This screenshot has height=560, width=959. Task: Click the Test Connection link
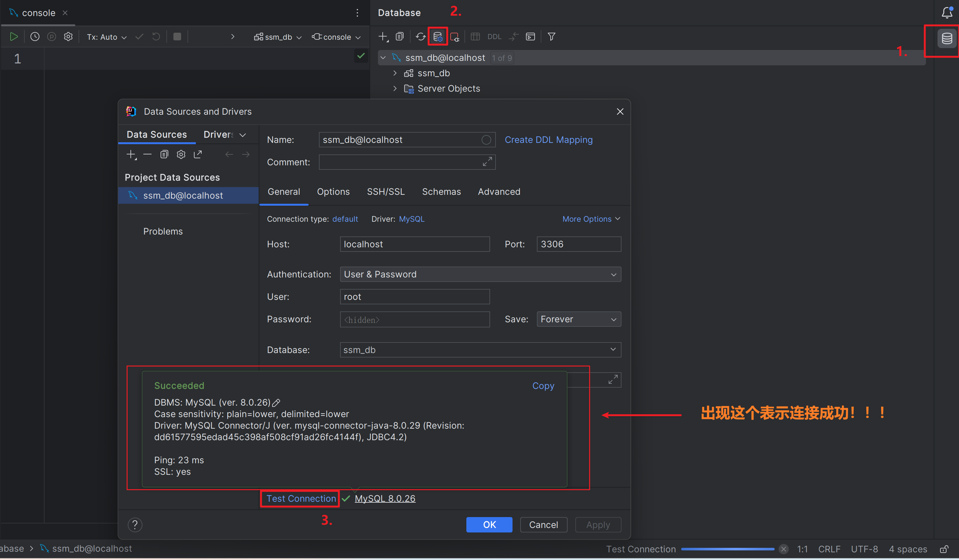coord(301,498)
